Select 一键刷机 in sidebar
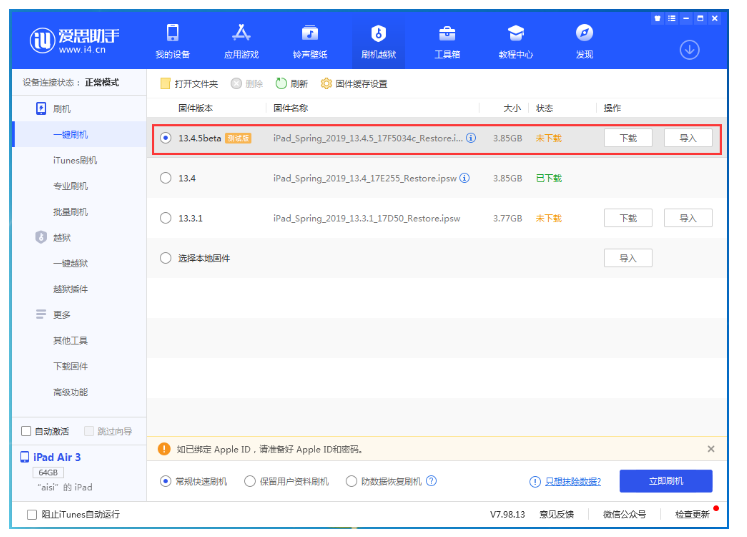Viewport: 747px width, 537px height. click(79, 135)
